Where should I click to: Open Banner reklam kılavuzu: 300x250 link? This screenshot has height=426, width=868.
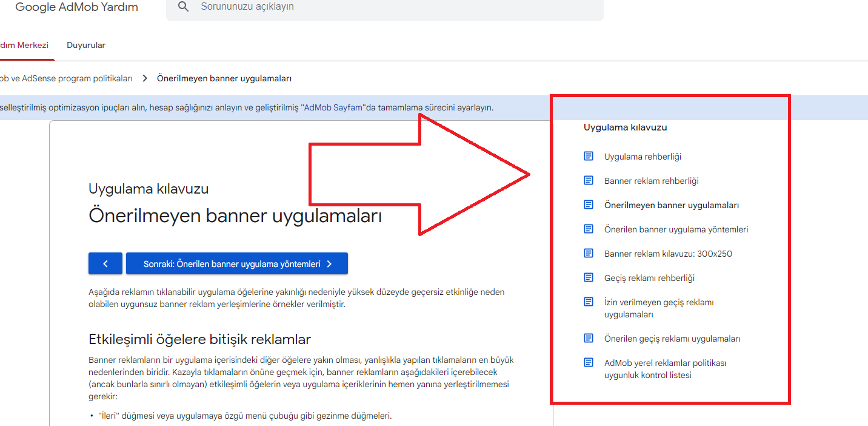coord(668,254)
